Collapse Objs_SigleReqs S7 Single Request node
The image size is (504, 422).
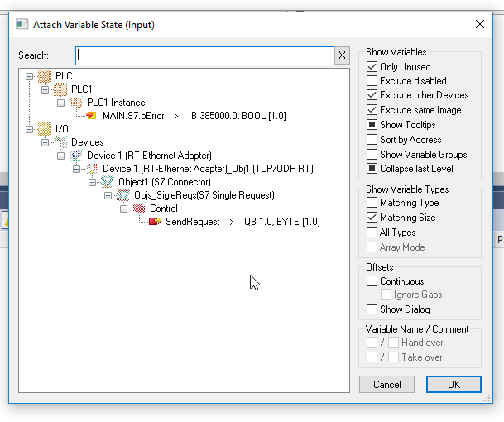click(x=108, y=195)
